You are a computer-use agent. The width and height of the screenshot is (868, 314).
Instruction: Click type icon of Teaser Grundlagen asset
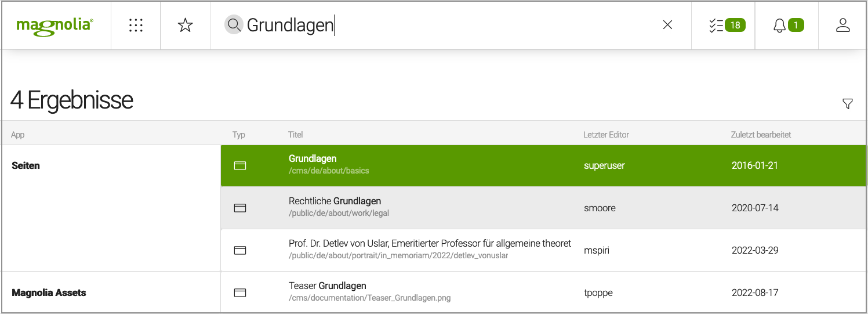(240, 293)
